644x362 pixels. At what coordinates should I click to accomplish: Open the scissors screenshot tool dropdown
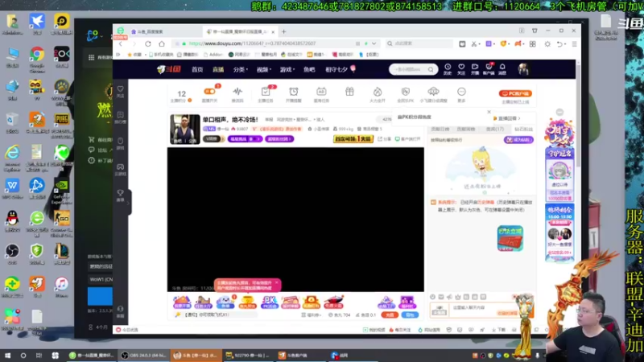coord(481,44)
